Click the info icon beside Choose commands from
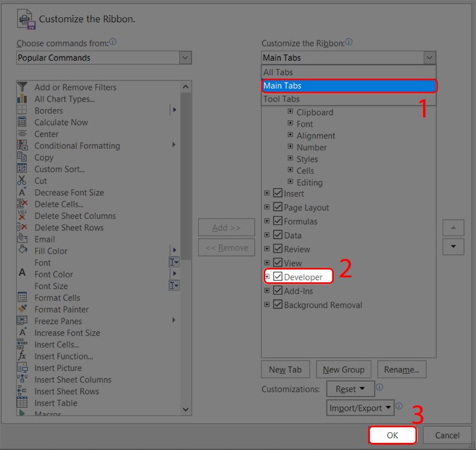Image resolution: width=476 pixels, height=450 pixels. click(x=112, y=42)
